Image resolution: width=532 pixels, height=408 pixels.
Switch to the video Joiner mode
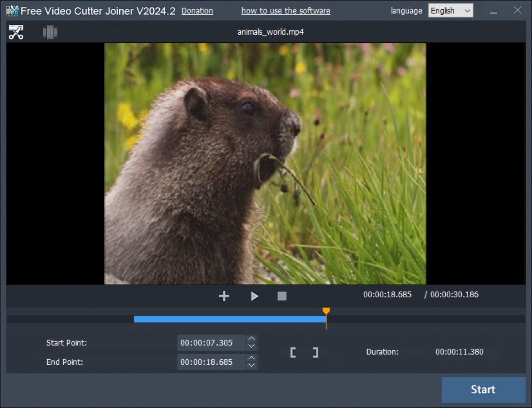(50, 31)
